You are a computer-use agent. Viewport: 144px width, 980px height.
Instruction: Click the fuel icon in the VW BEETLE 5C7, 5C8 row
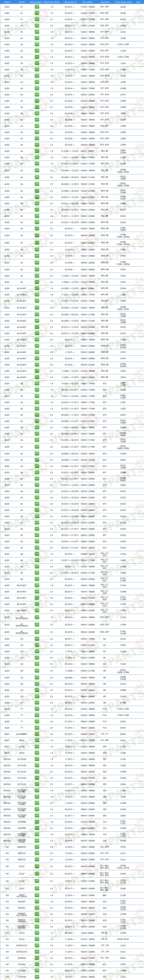tap(37, 859)
